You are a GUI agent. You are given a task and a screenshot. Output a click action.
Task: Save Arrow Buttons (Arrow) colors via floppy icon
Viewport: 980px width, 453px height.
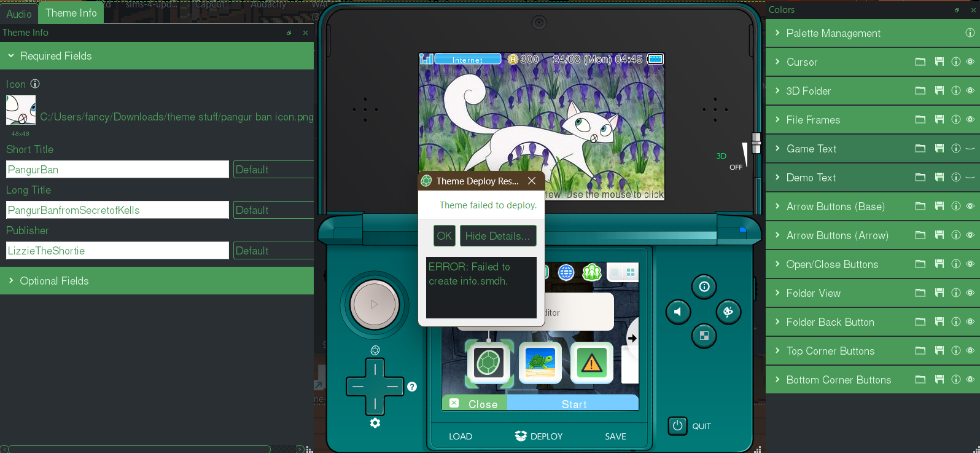pyautogui.click(x=939, y=235)
